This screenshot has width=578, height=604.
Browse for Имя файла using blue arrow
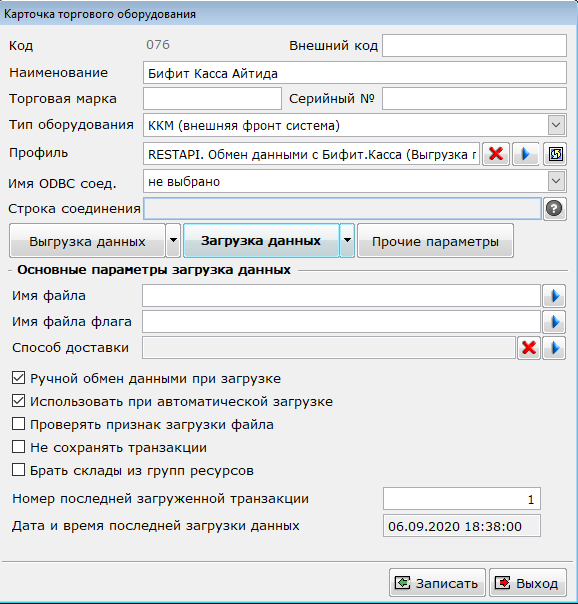pos(554,296)
